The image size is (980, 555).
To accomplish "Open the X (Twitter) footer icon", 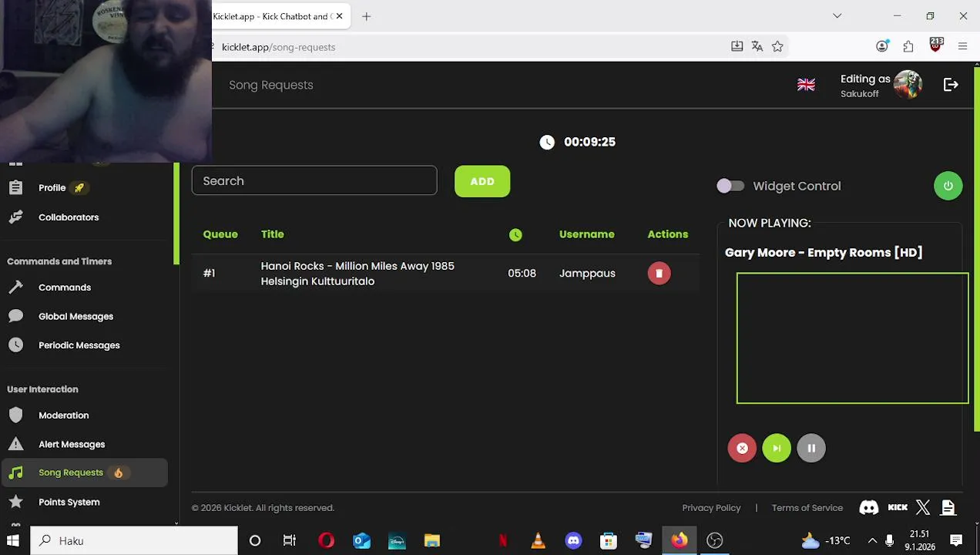I will pos(923,507).
